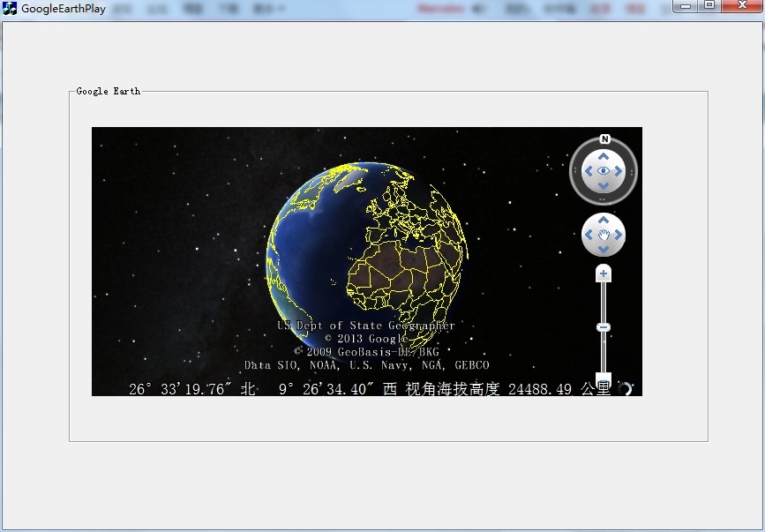Click the bottom end of zoom slider
The image size is (765, 532).
pyautogui.click(x=604, y=379)
